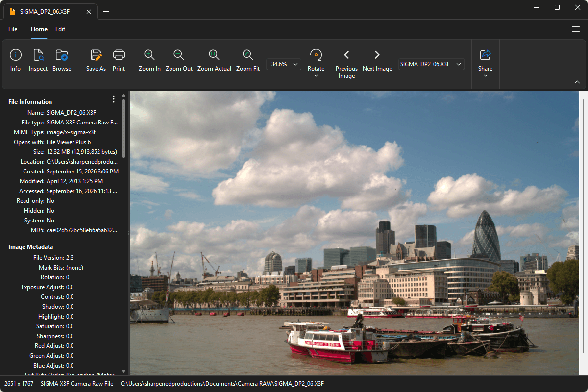
Task: Select Accessed date September 16, 2026
Action: 82,191
